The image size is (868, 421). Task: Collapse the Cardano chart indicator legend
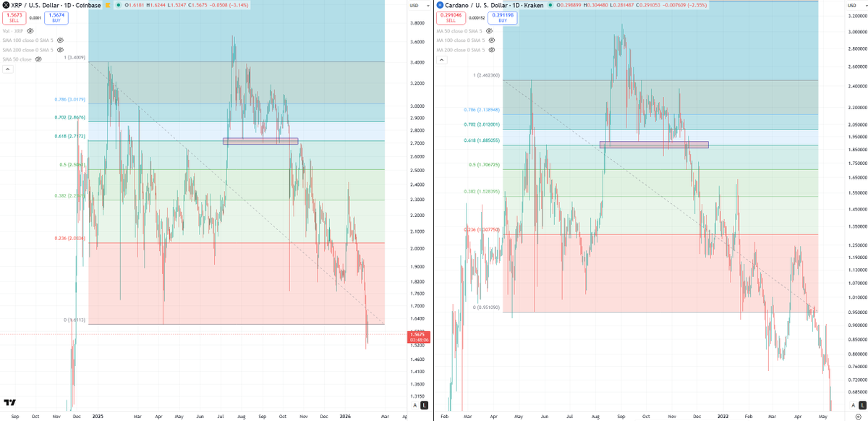tap(441, 60)
